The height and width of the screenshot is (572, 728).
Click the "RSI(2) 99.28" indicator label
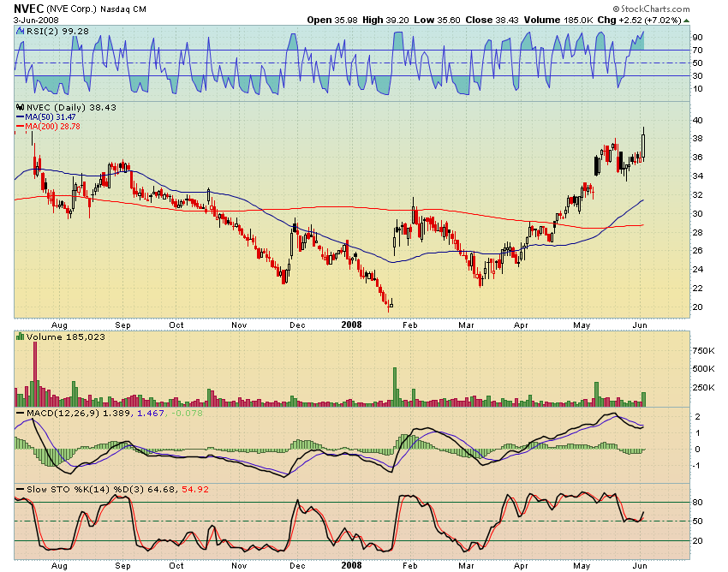57,31
